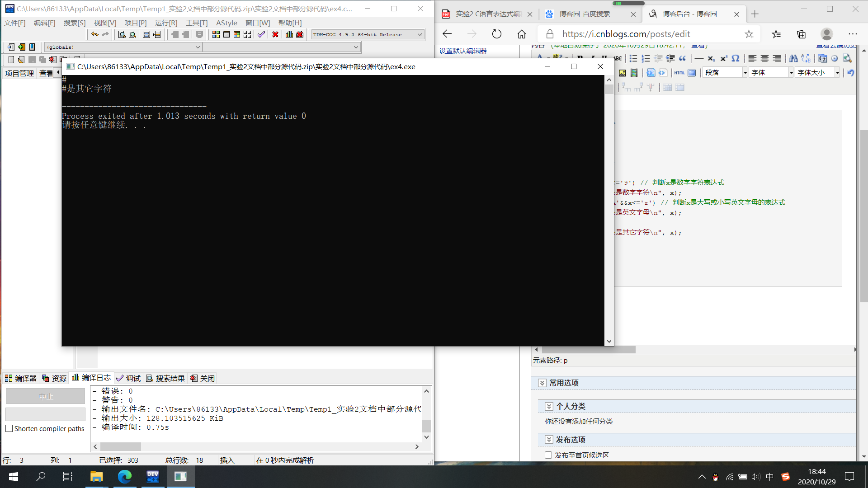868x488 pixels.
Task: Open the (globals) scope dropdown
Action: point(198,47)
